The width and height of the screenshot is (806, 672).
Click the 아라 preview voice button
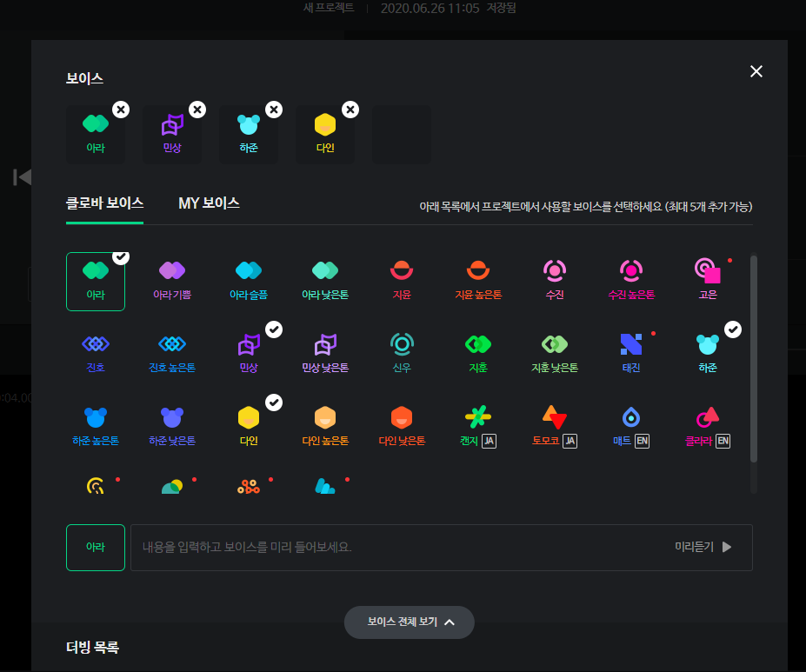[96, 547]
